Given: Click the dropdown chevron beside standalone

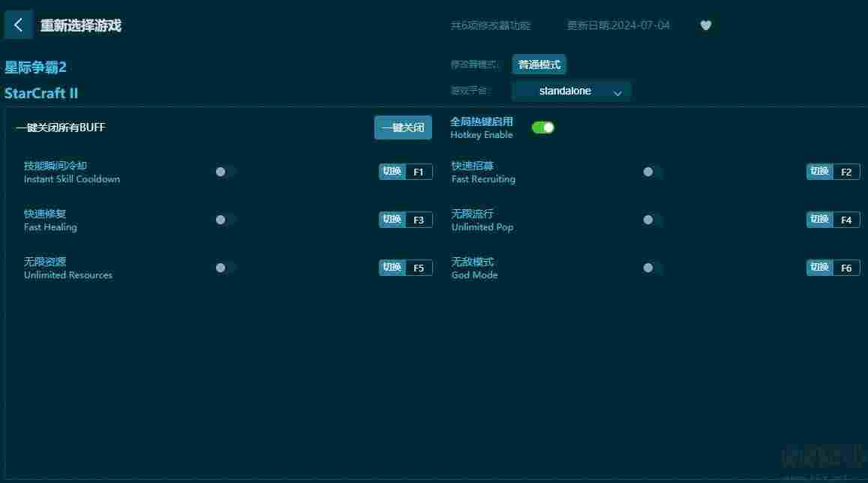Looking at the screenshot, I should 617,93.
